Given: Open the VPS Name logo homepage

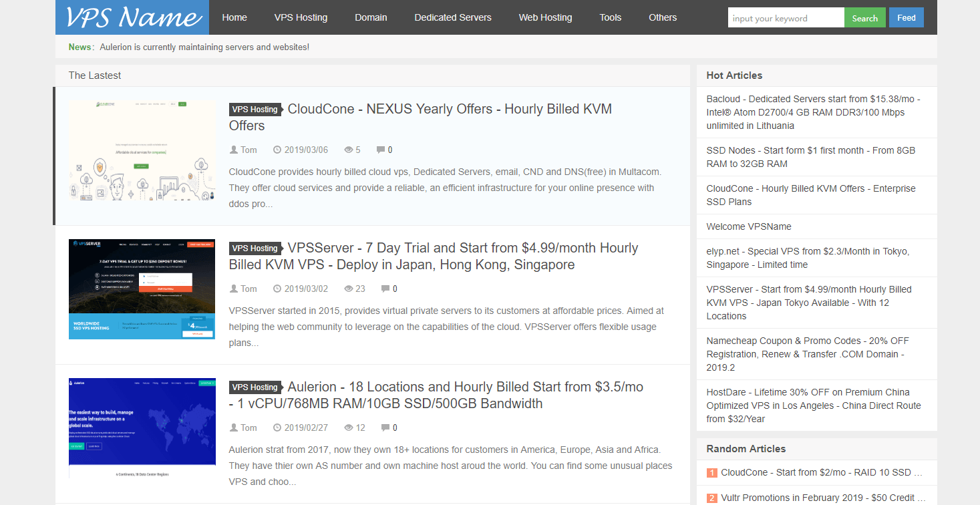Looking at the screenshot, I should coord(132,17).
